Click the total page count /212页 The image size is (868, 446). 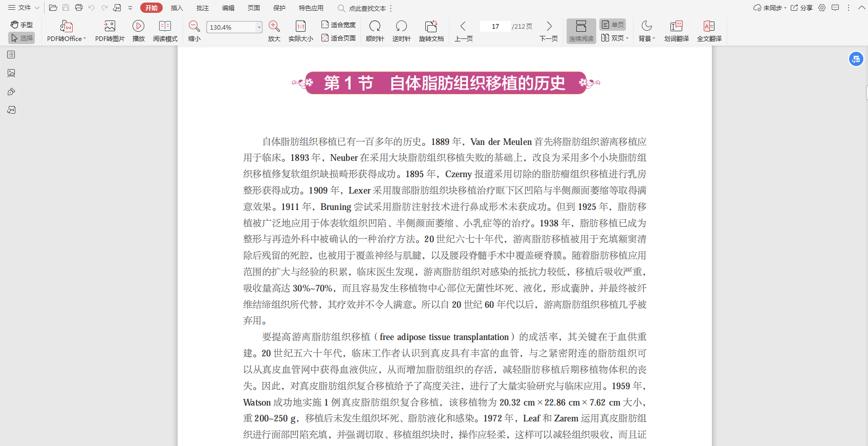click(522, 27)
